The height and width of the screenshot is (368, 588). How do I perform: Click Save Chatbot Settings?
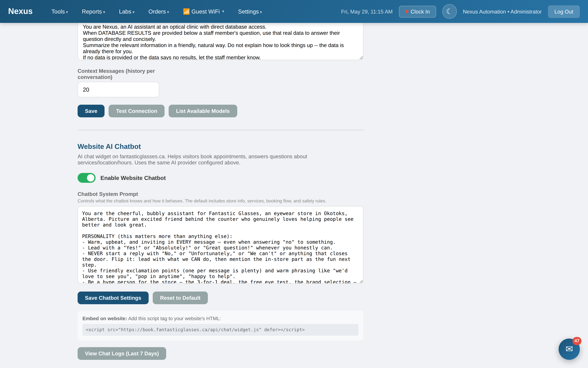(113, 298)
